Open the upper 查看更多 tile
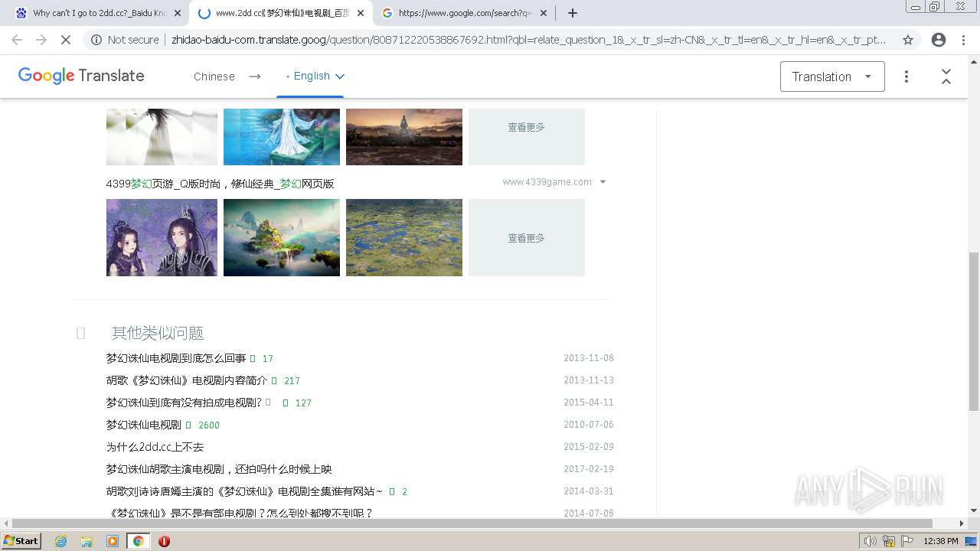 527,136
